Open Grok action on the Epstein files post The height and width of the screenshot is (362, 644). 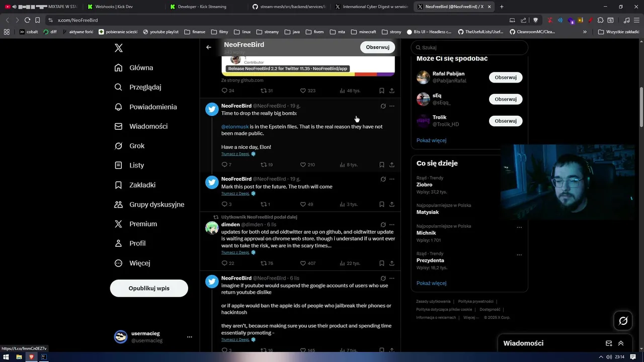tap(383, 106)
